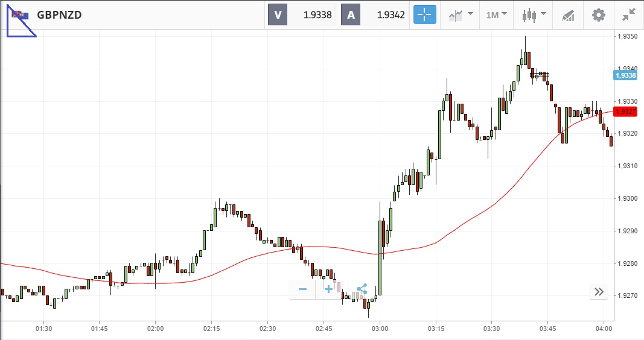Toggle the crosshair cursor button
This screenshot has width=644, height=340.
coord(425,14)
